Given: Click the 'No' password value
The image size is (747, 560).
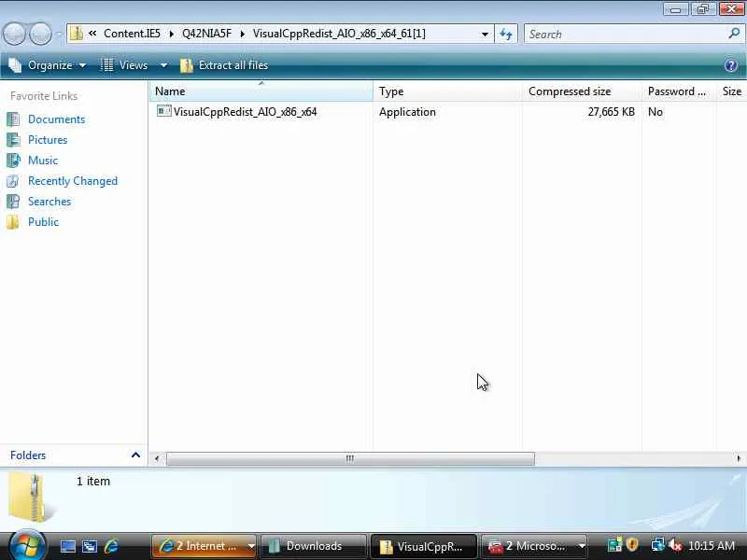Looking at the screenshot, I should click(x=655, y=112).
